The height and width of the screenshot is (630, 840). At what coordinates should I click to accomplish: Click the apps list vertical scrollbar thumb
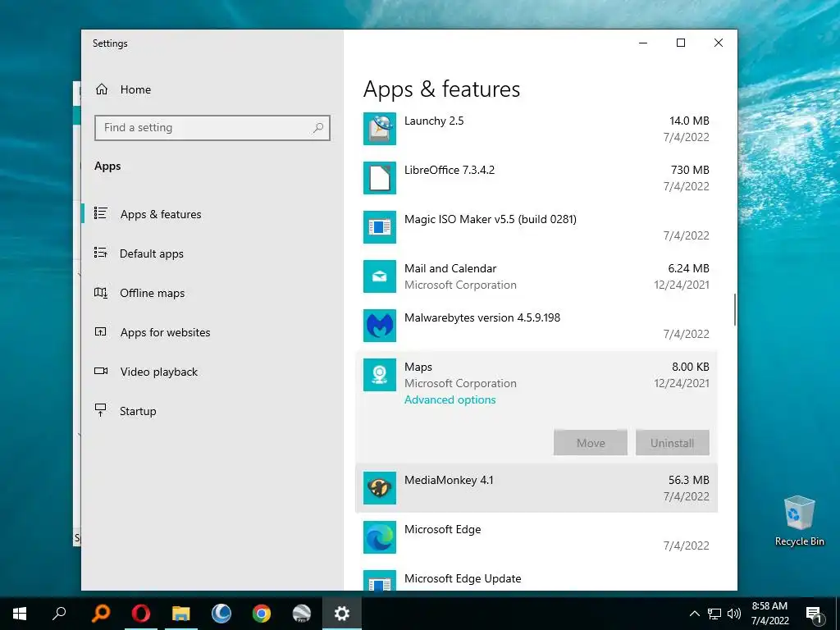tap(734, 309)
